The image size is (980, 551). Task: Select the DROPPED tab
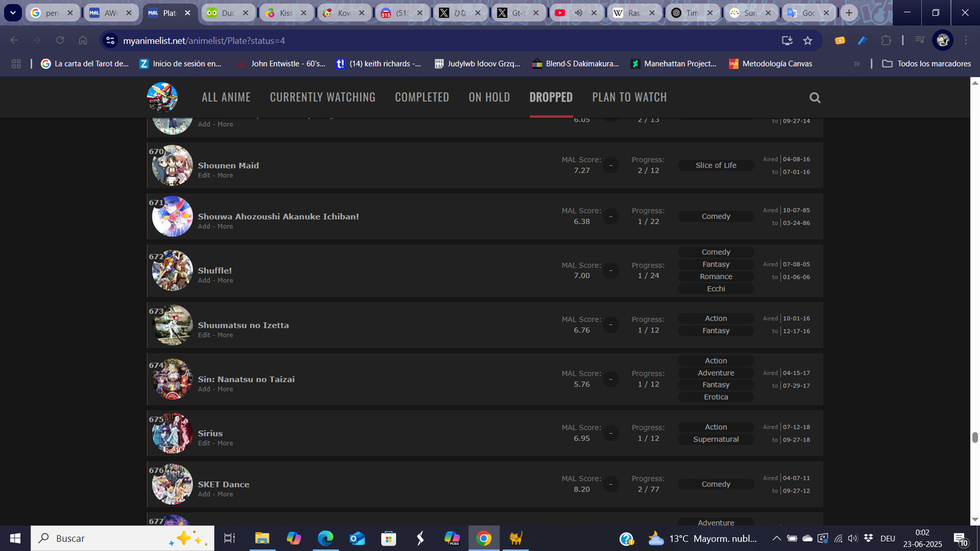coord(551,97)
